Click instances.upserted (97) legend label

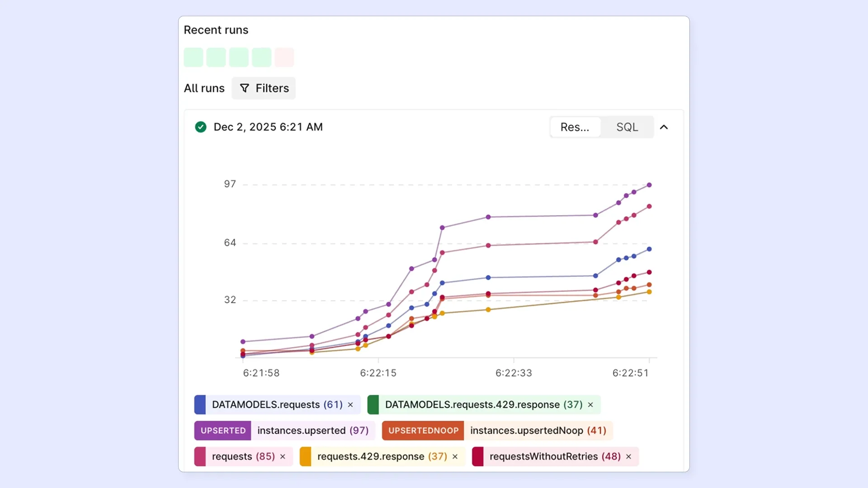tap(313, 431)
